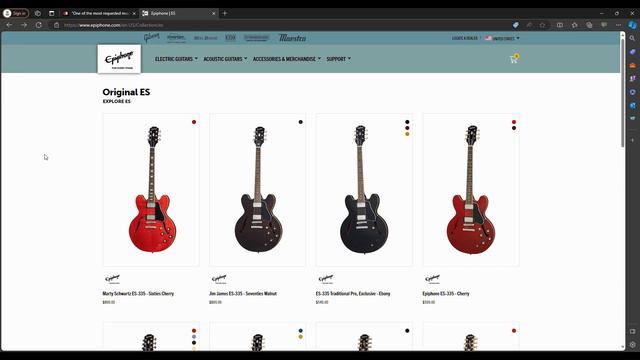Open browser essentials feedback icon

coord(604,25)
